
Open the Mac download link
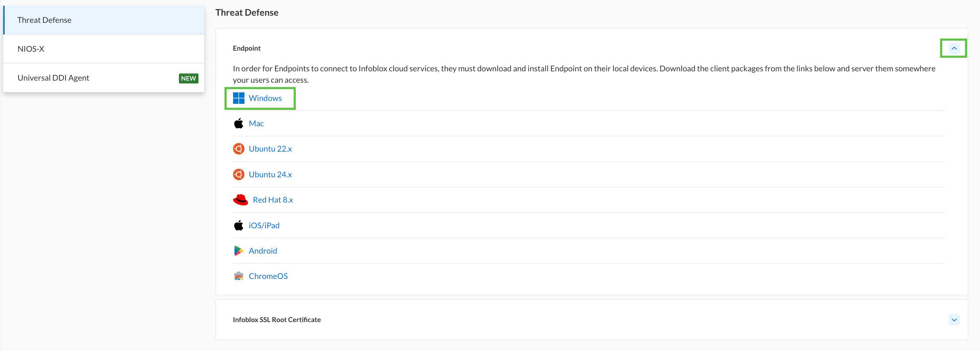tap(256, 123)
